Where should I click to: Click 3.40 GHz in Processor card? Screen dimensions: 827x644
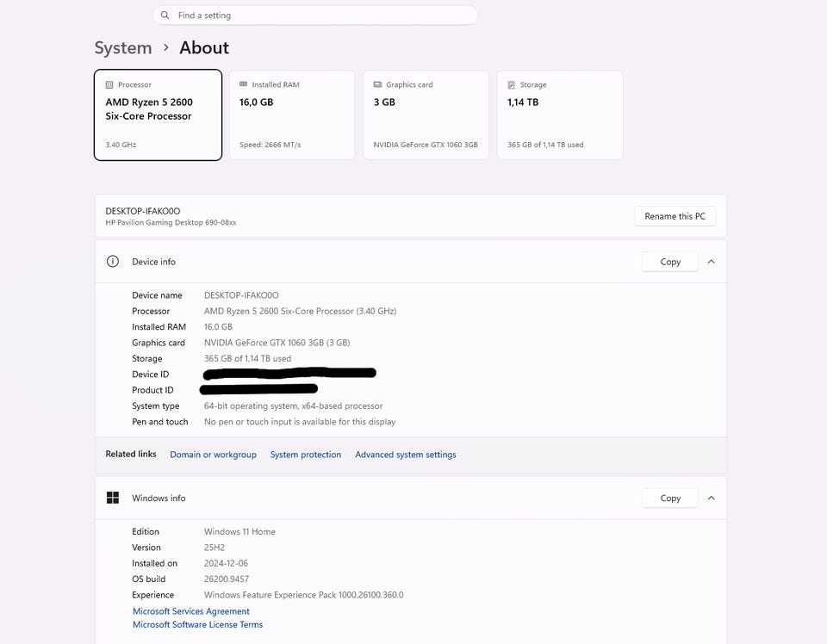(121, 145)
